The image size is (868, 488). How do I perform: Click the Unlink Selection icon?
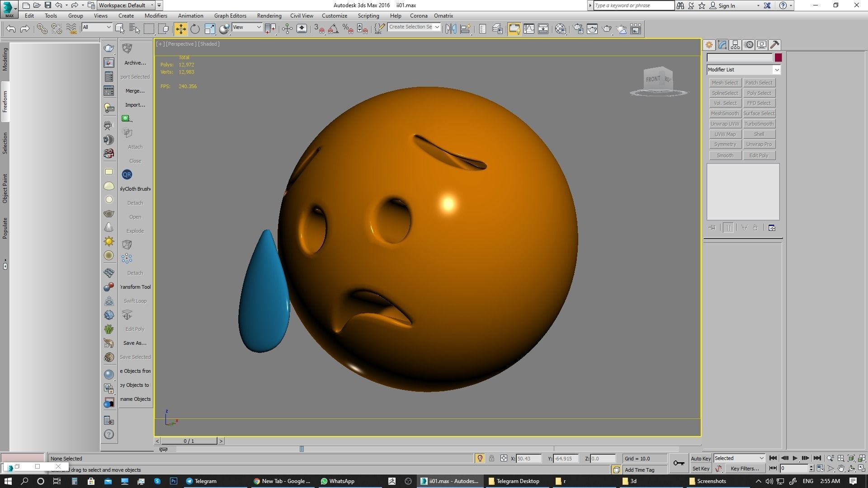57,29
